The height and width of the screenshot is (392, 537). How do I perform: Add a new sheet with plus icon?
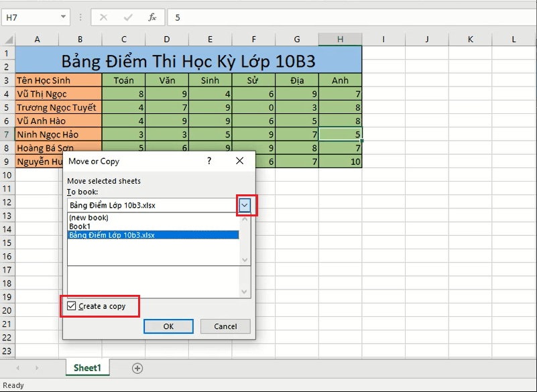point(137,369)
